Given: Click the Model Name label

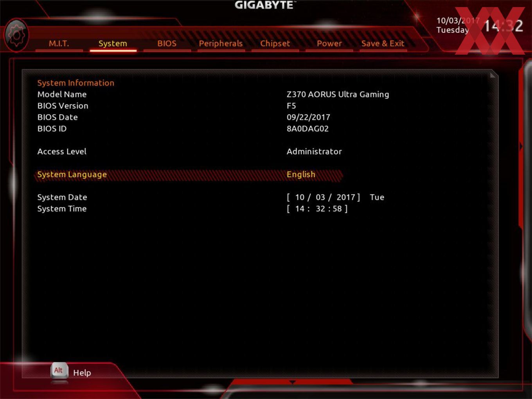Looking at the screenshot, I should 62,94.
